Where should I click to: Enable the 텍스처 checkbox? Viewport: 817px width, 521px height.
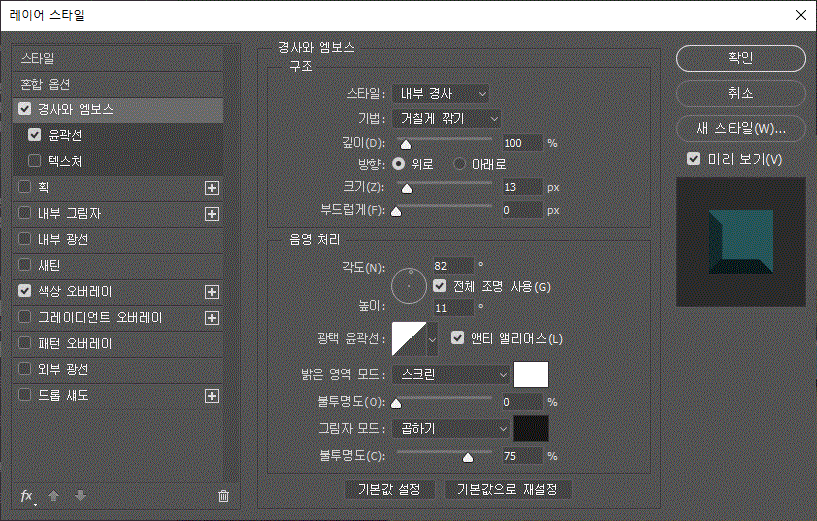tap(34, 160)
